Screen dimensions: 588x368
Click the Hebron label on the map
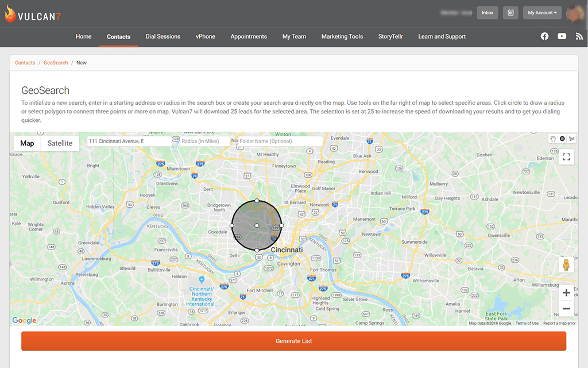click(179, 277)
